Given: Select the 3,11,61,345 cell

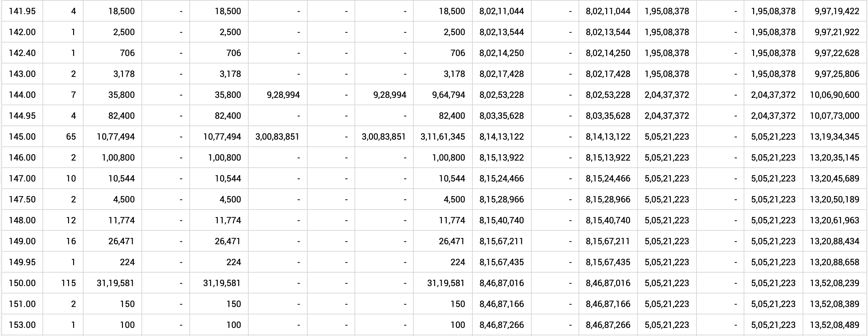Looking at the screenshot, I should (442, 137).
